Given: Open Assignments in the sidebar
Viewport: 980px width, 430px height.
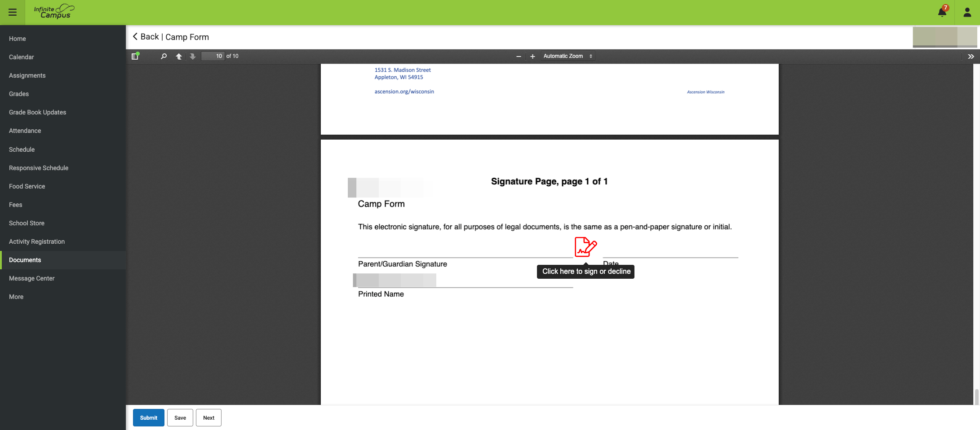Looking at the screenshot, I should (63, 75).
